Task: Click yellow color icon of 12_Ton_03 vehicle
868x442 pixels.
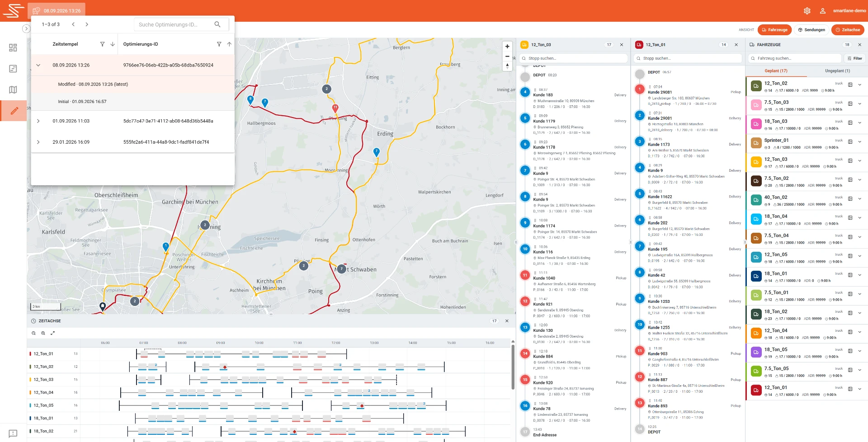Action: 755,162
